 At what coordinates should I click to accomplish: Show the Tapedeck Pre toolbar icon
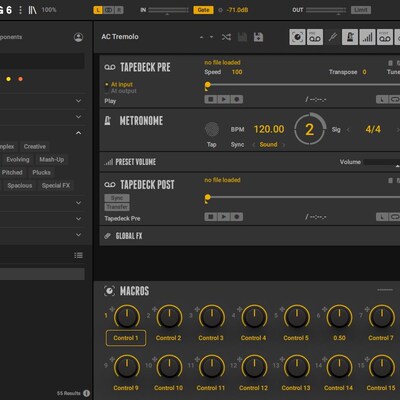[x=315, y=37]
